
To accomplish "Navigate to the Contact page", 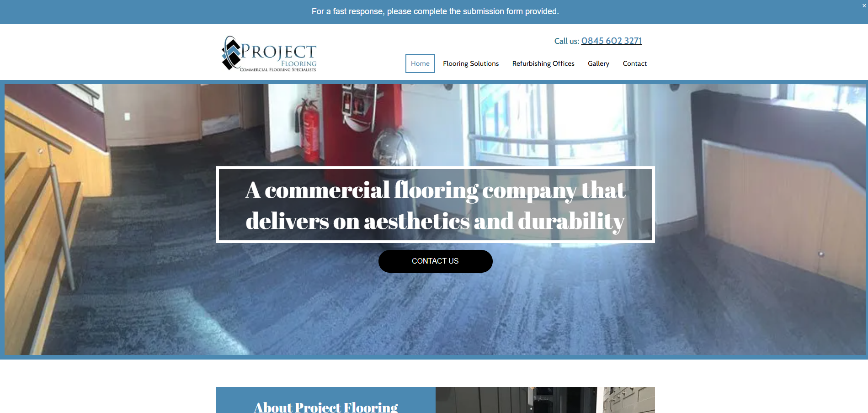I will click(x=634, y=64).
